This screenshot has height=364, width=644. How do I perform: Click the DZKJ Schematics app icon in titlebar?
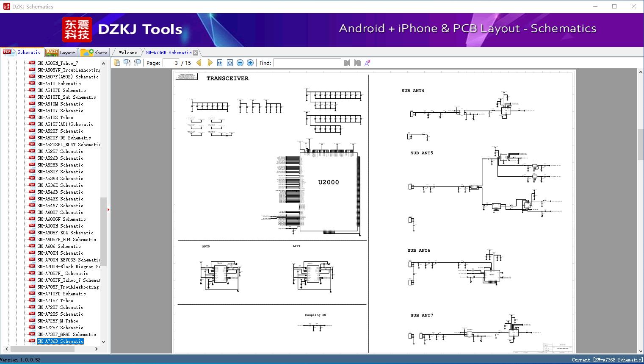click(6, 6)
